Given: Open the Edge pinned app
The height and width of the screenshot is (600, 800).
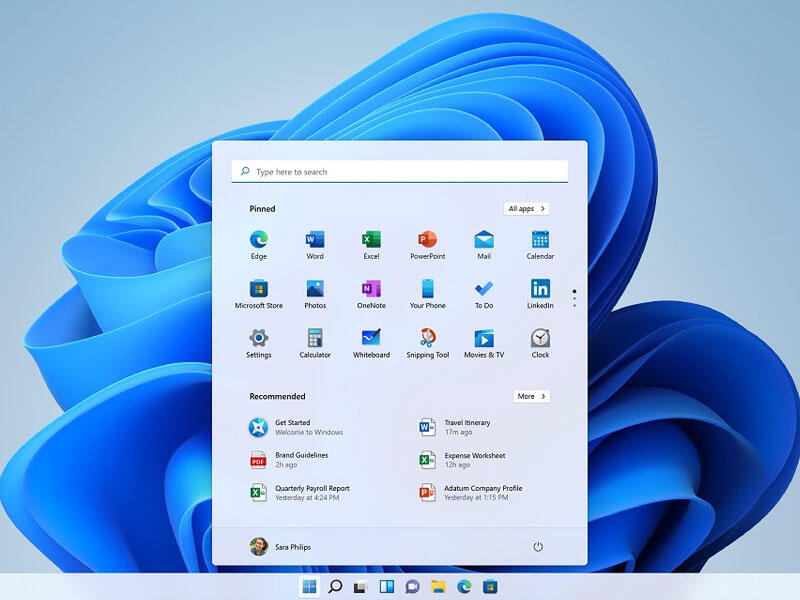Looking at the screenshot, I should tap(259, 244).
